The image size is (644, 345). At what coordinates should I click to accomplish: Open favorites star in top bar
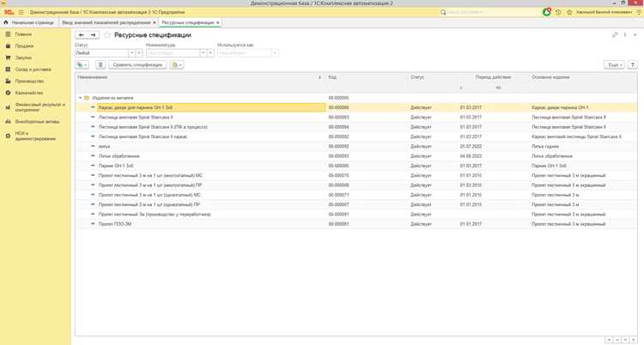coord(569,12)
